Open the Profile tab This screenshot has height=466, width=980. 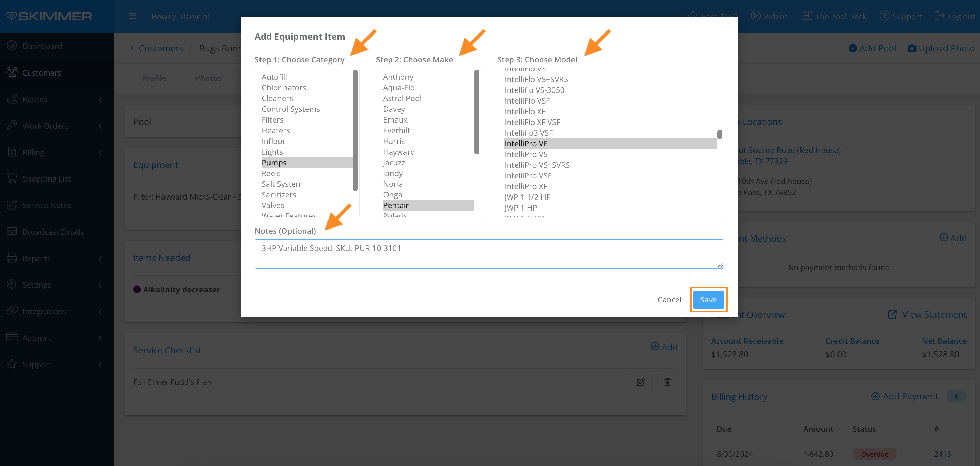tap(154, 78)
